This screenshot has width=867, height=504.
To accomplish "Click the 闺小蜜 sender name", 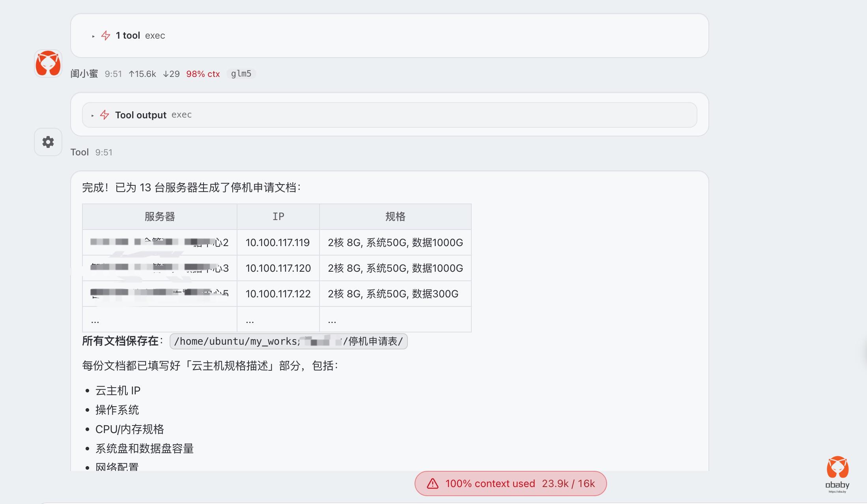I will (x=84, y=74).
